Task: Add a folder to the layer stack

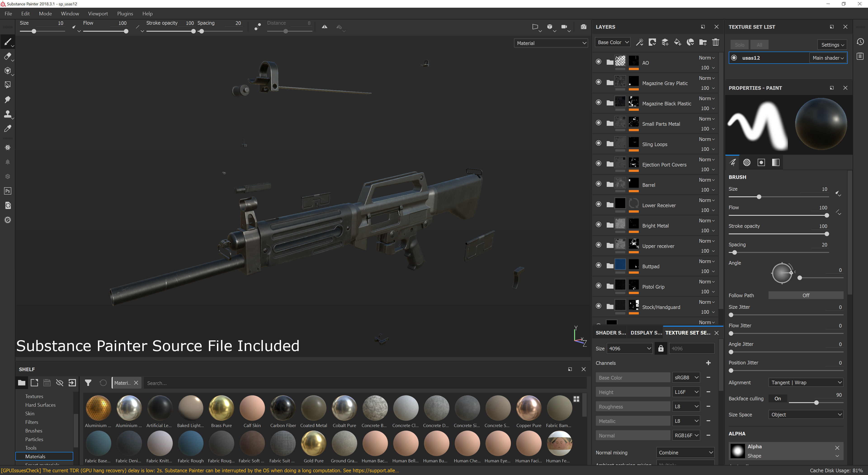Action: (x=703, y=42)
